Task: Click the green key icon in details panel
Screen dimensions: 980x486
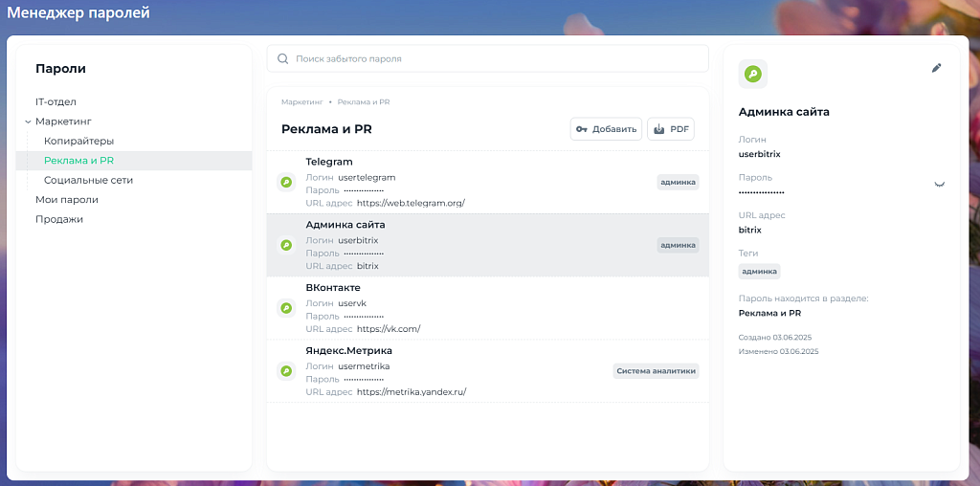Action: pos(753,74)
